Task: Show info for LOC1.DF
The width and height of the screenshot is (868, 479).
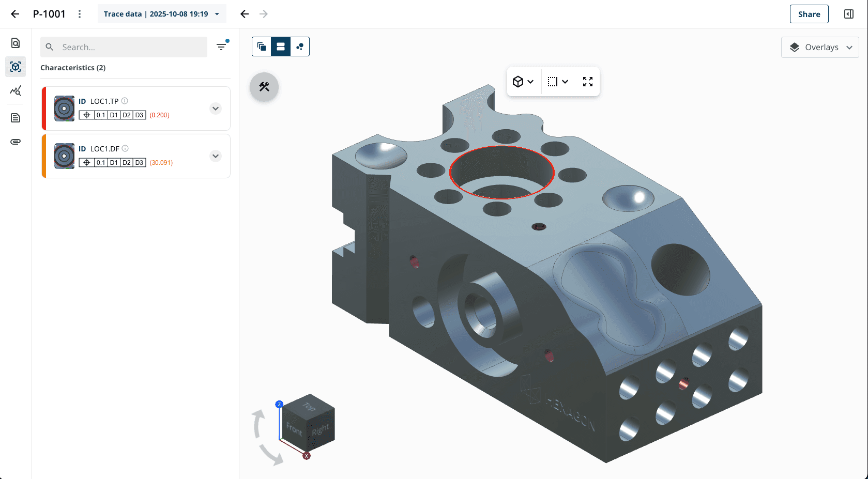Action: [x=125, y=148]
